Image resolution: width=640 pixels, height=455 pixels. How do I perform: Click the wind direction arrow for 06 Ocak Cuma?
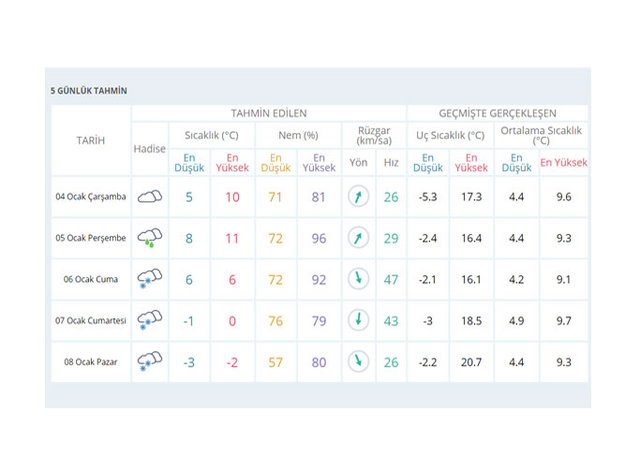point(358,279)
